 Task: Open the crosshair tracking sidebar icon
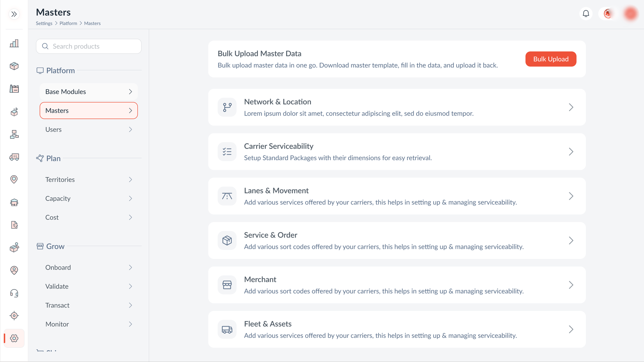tap(14, 316)
